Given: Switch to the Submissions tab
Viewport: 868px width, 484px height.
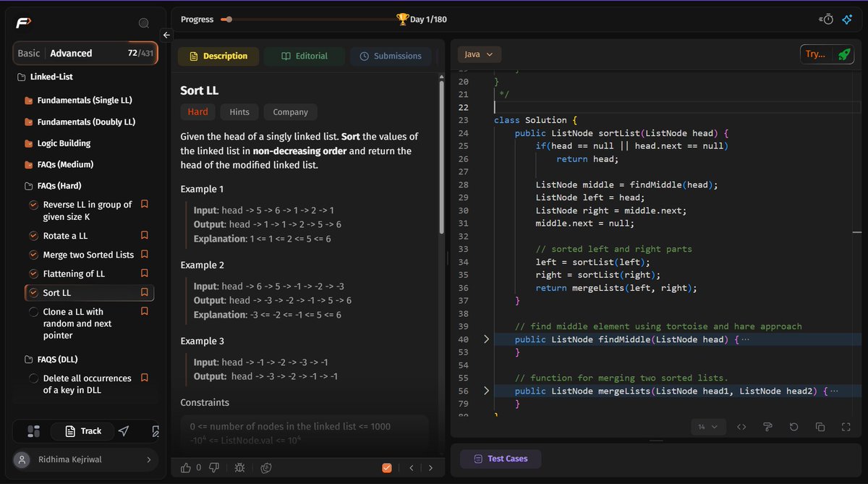Looking at the screenshot, I should point(391,56).
